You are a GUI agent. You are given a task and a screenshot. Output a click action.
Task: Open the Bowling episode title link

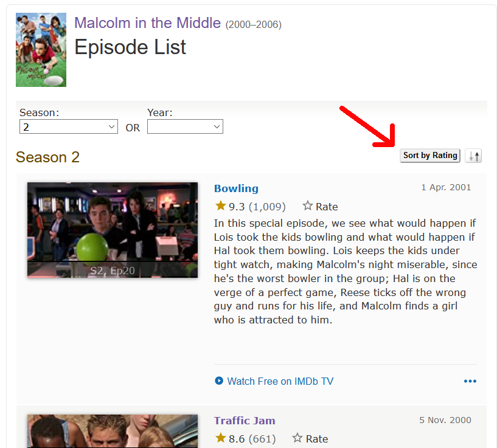(x=236, y=188)
